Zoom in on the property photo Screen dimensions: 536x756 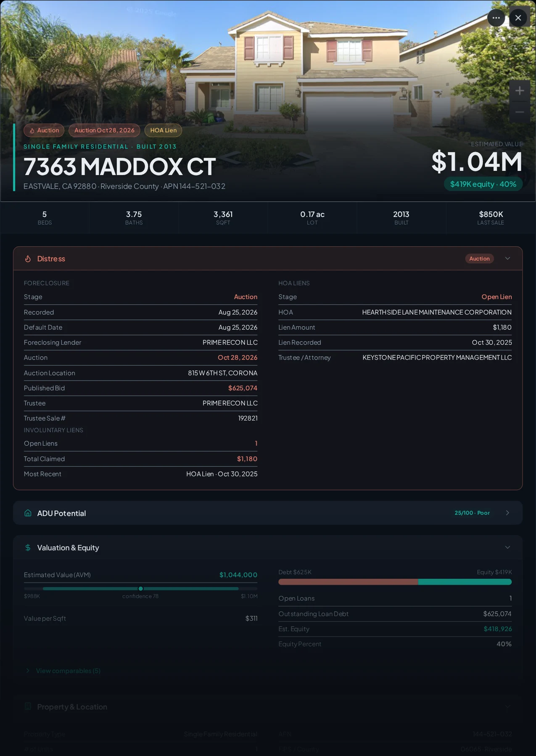[520, 90]
